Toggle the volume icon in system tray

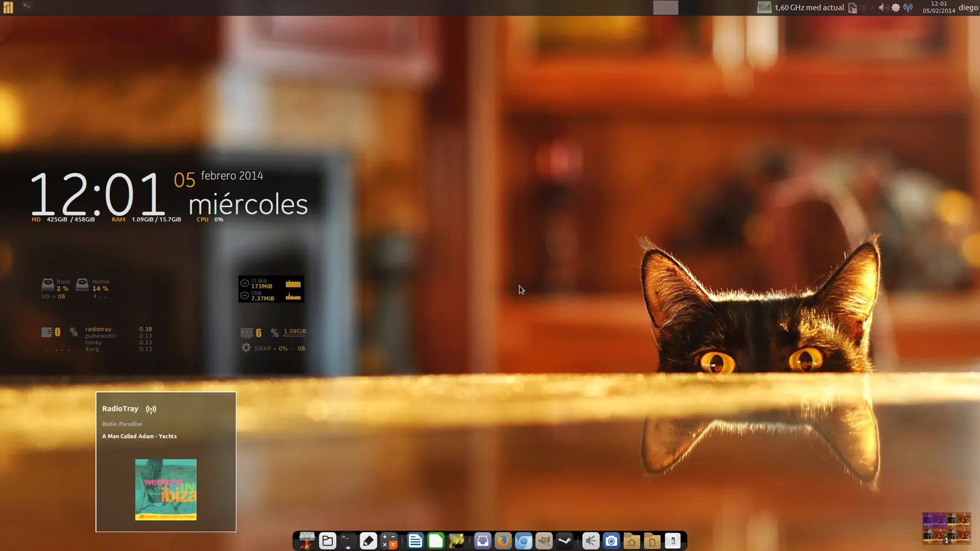882,8
